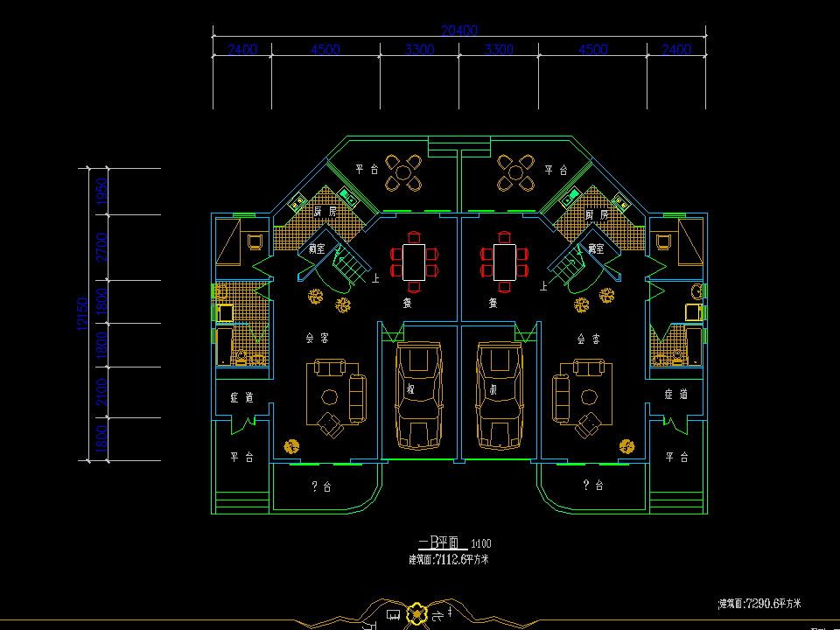Screen dimensions: 840x630
Task: Click the 上 stair label in right unit
Action: click(543, 286)
